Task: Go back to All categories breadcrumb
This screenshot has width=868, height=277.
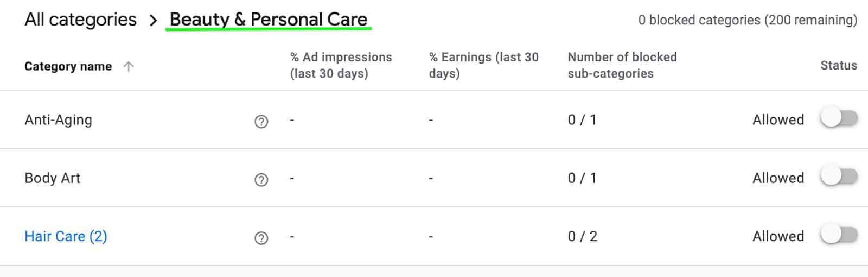Action: (x=80, y=20)
